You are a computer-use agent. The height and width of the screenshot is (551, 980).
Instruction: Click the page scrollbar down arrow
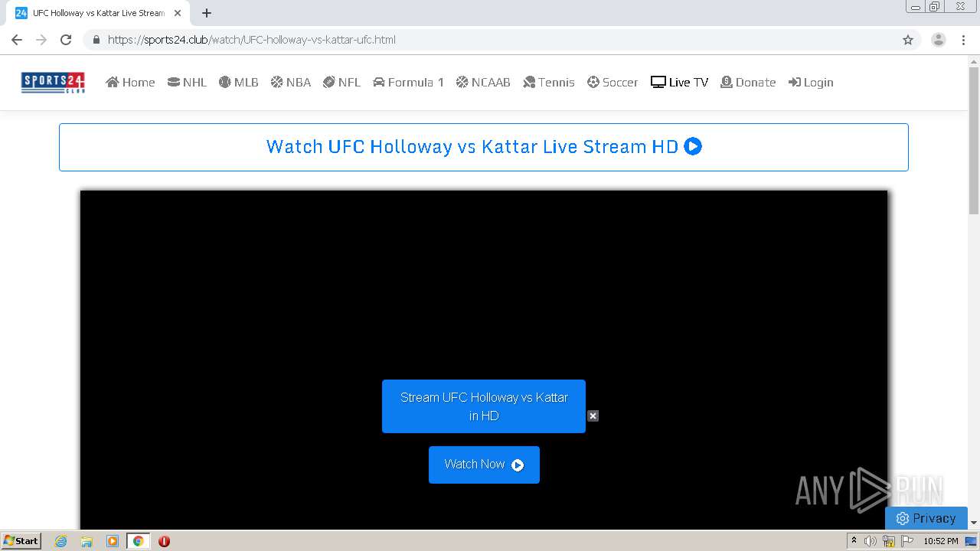(x=974, y=523)
